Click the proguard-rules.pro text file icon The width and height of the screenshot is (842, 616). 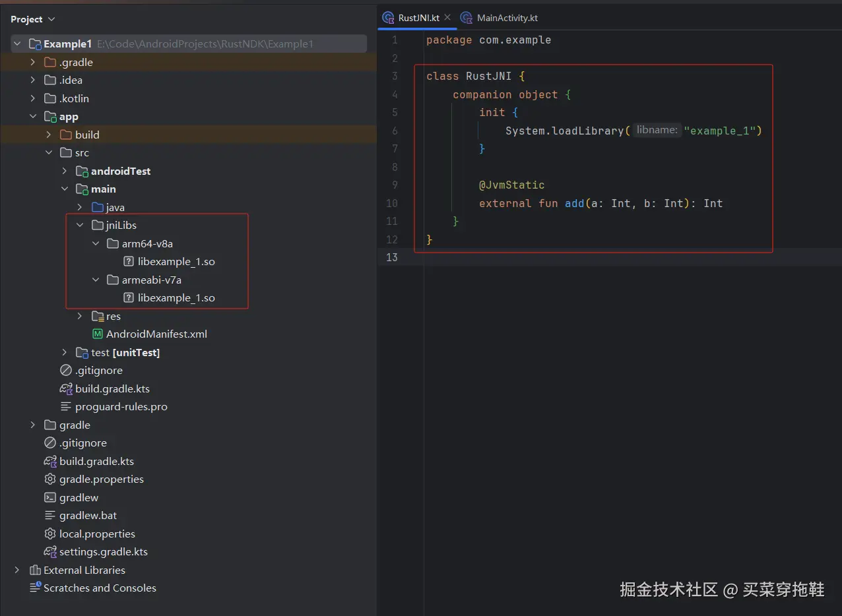(x=66, y=406)
